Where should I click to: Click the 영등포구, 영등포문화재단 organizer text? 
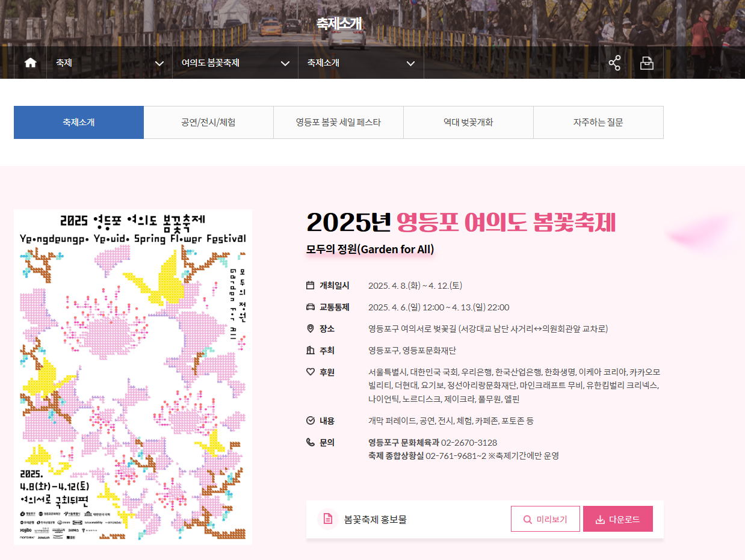(x=412, y=350)
